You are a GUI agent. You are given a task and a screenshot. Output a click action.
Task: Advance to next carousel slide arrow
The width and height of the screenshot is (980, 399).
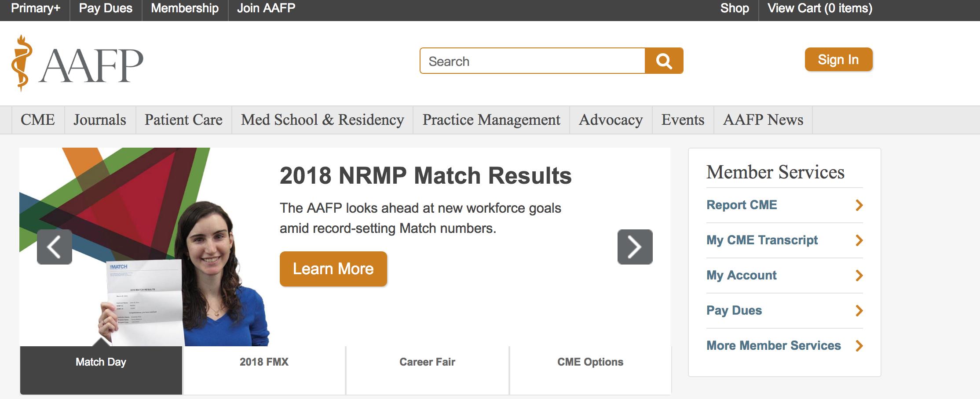tap(635, 247)
